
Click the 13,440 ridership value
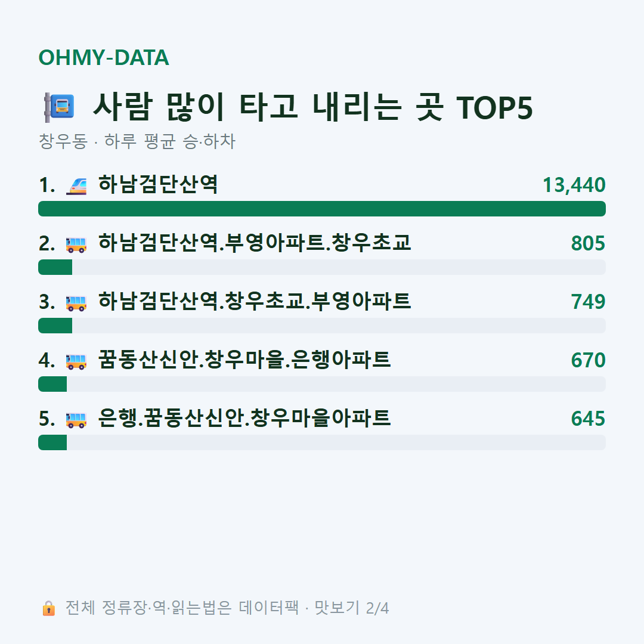pyautogui.click(x=574, y=185)
